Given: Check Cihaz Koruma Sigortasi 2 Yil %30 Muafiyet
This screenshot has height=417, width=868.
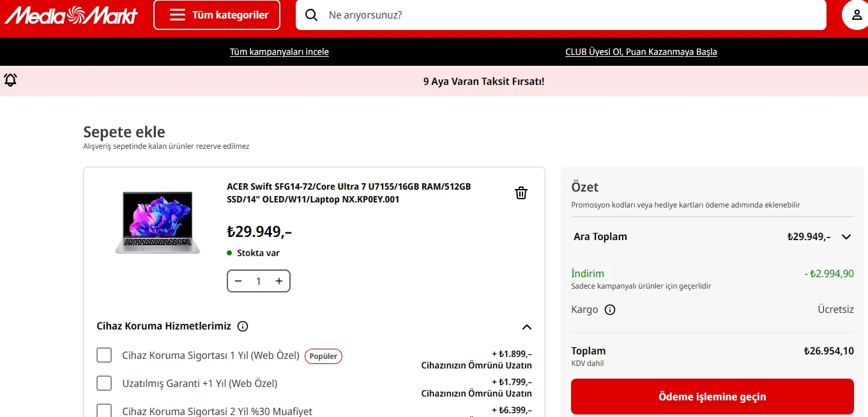Looking at the screenshot, I should 104,411.
